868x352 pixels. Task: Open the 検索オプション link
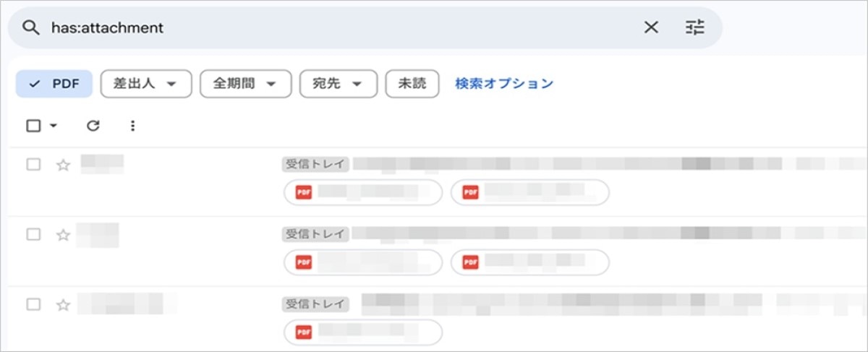(x=504, y=84)
